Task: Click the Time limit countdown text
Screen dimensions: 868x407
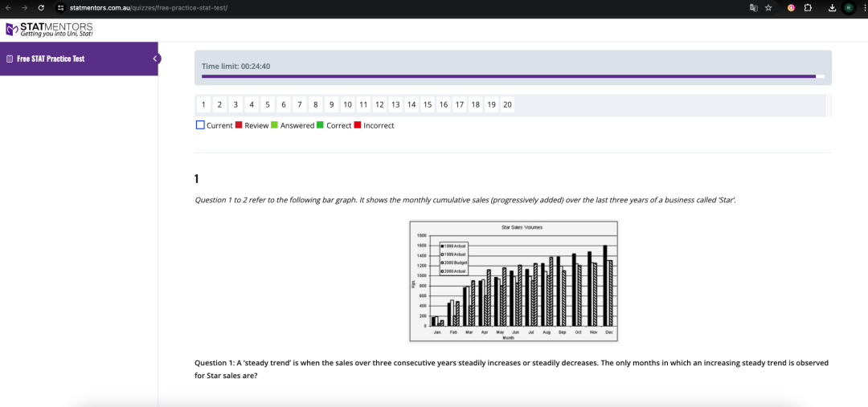Action: click(235, 67)
